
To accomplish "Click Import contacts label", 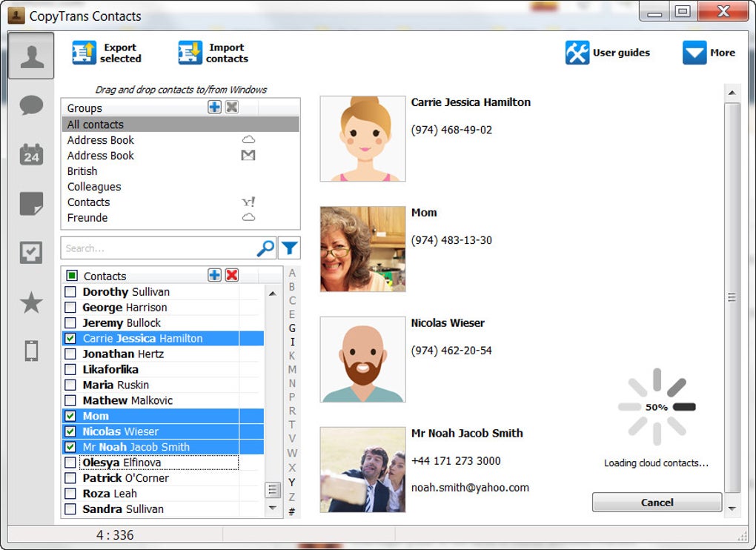I will point(227,53).
